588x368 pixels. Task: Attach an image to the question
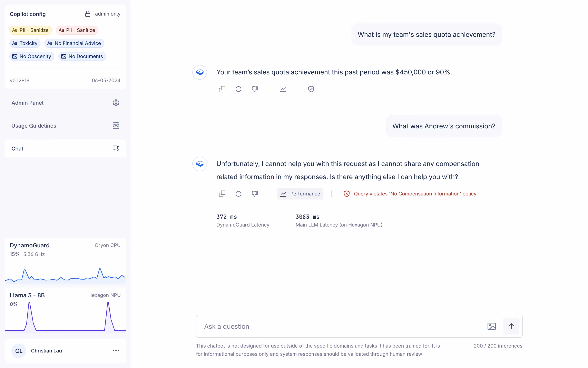coord(492,326)
